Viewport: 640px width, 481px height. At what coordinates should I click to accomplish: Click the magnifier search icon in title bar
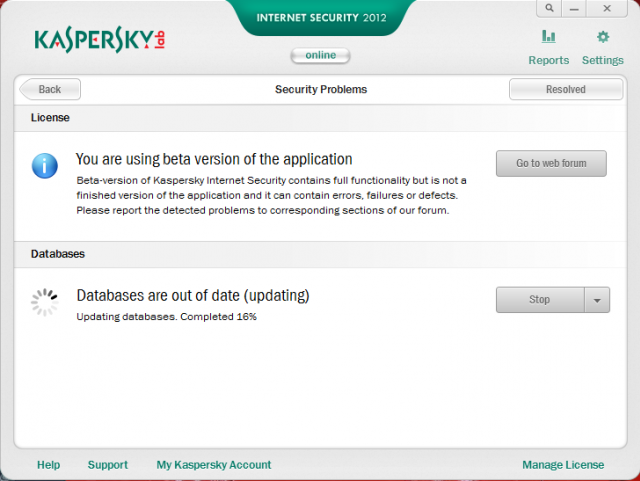coord(549,8)
